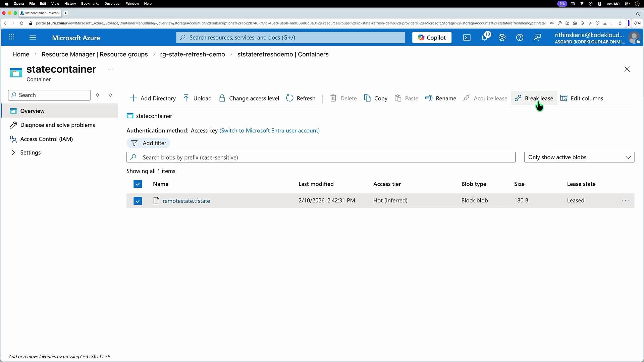
Task: Click the sidebar menu Search field
Action: point(49,95)
